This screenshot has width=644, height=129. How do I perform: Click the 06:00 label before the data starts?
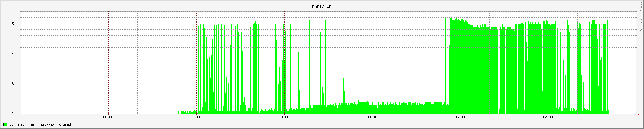click(x=108, y=117)
